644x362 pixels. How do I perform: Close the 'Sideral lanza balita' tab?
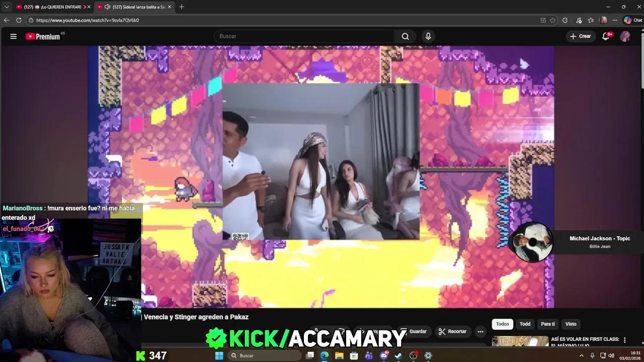coord(170,7)
